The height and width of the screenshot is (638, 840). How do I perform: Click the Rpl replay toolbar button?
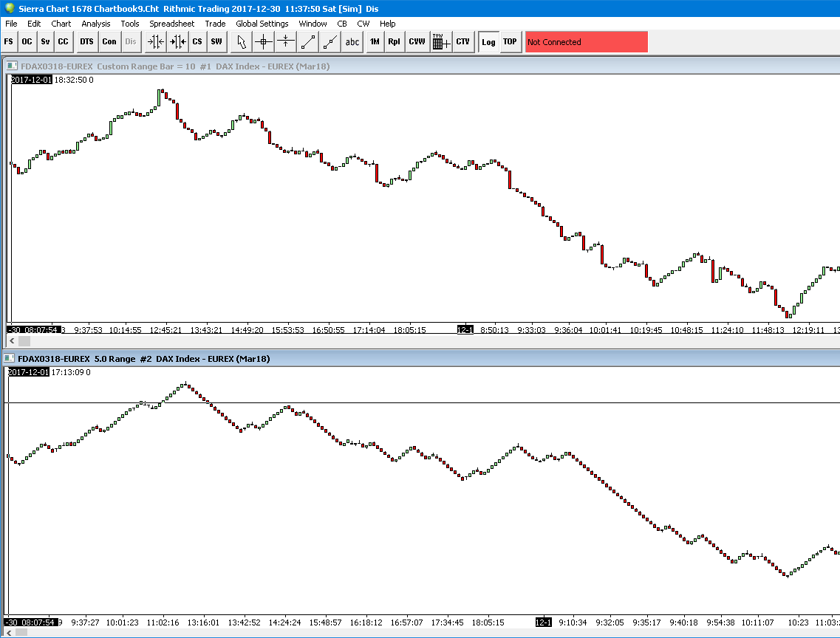[395, 42]
